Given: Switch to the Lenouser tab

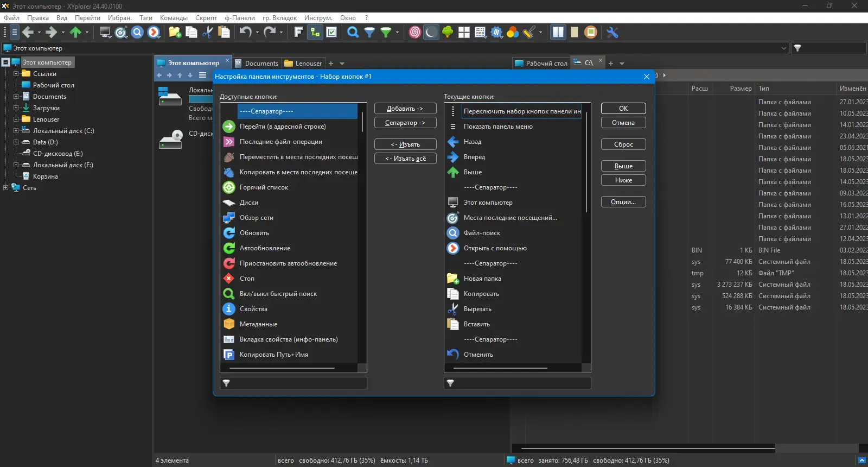Looking at the screenshot, I should [303, 64].
